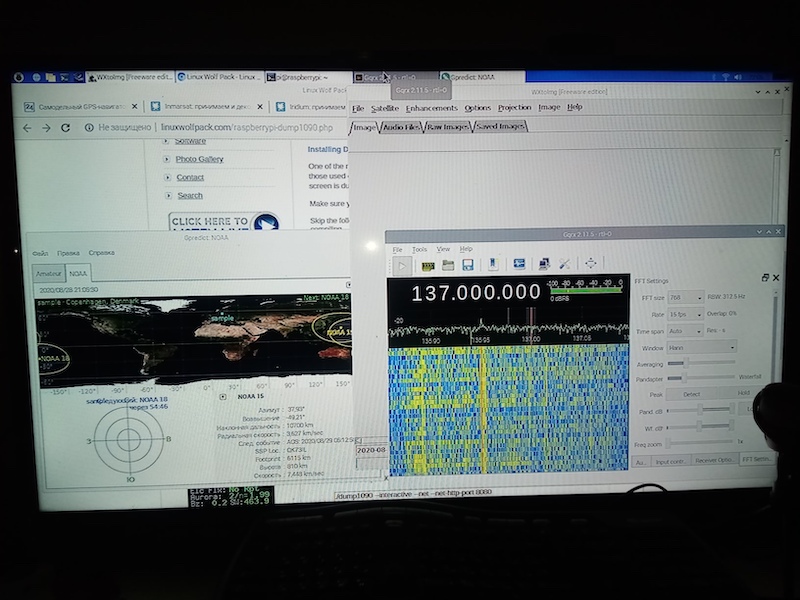The height and width of the screenshot is (600, 800).
Task: Open Gqrx I/O device configuration icon
Action: [427, 265]
